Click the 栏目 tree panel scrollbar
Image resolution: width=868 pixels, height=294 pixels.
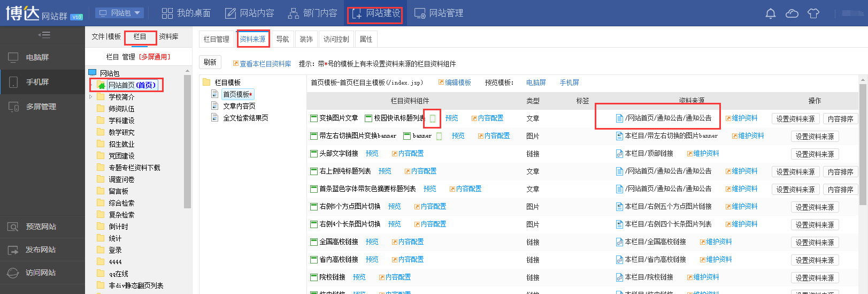[x=187, y=141]
